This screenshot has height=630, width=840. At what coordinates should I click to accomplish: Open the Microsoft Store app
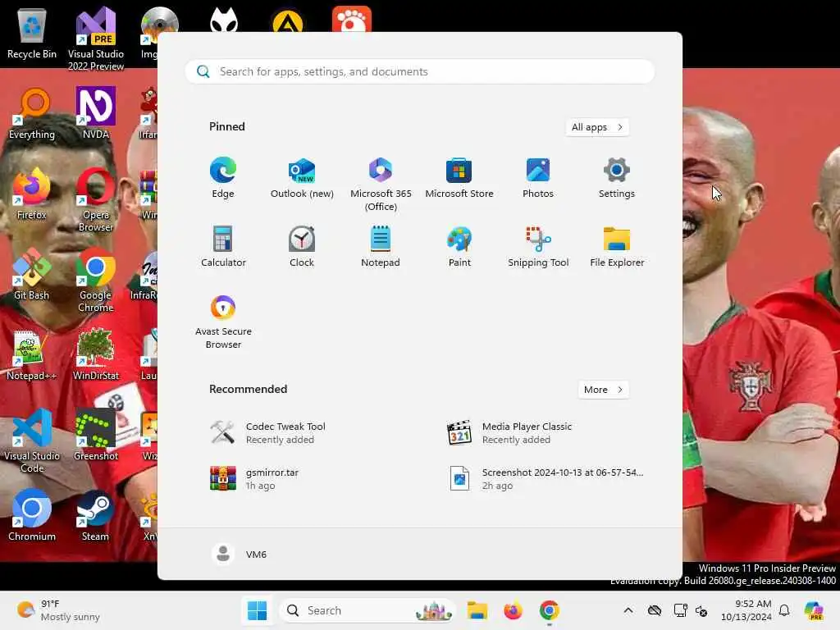(x=459, y=178)
